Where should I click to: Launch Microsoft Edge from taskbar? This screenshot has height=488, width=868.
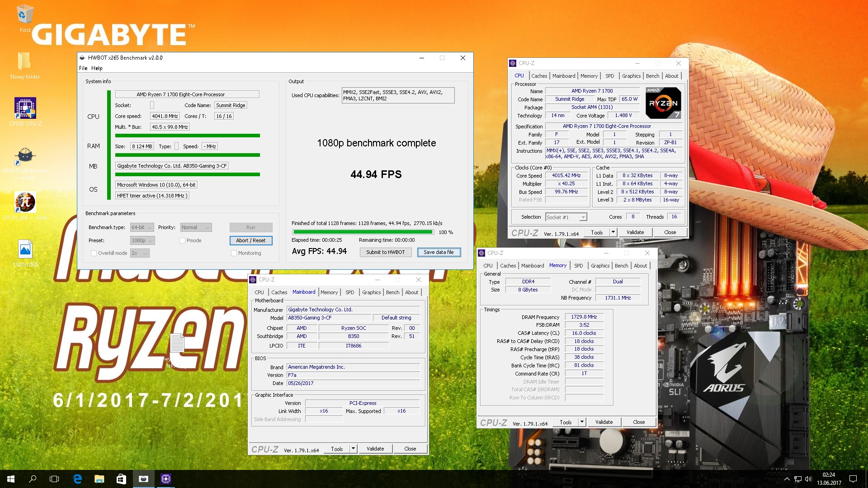77,479
